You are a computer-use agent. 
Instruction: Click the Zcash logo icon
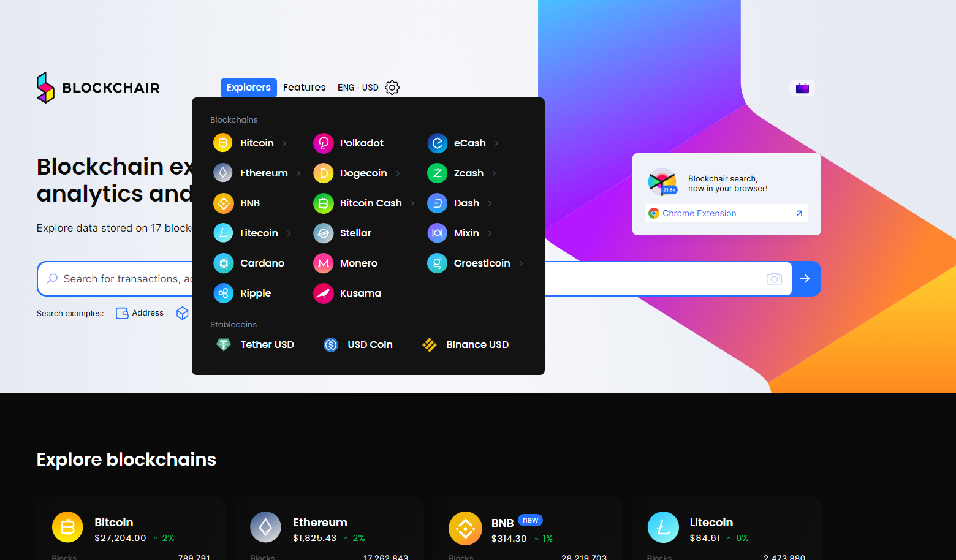pos(437,173)
